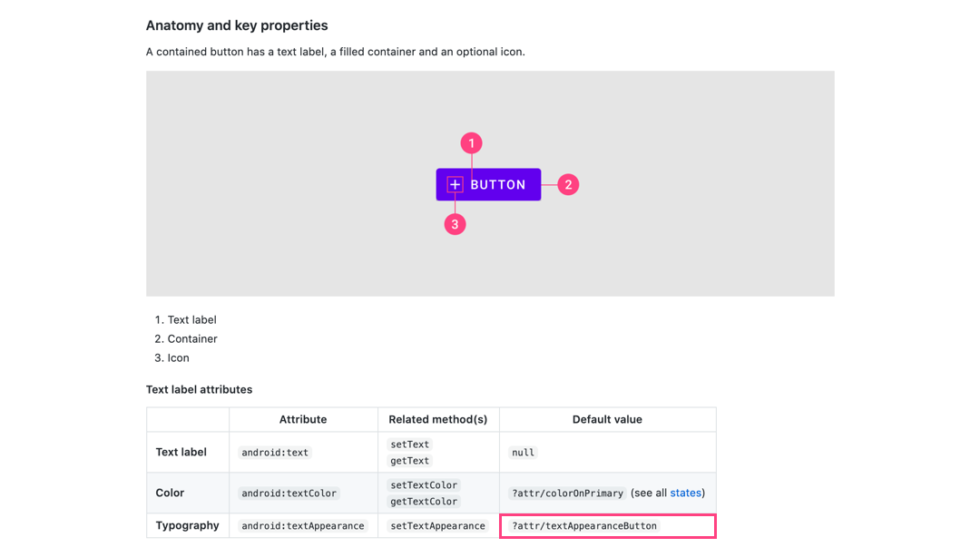Click the "Text label attributes" heading
The image size is (980, 557).
click(200, 389)
